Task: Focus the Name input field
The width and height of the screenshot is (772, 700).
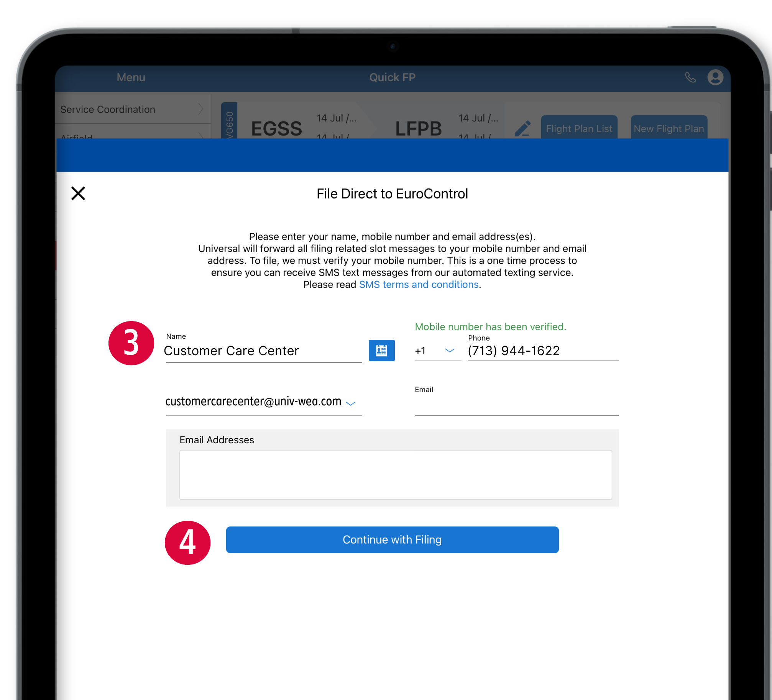Action: pos(263,351)
